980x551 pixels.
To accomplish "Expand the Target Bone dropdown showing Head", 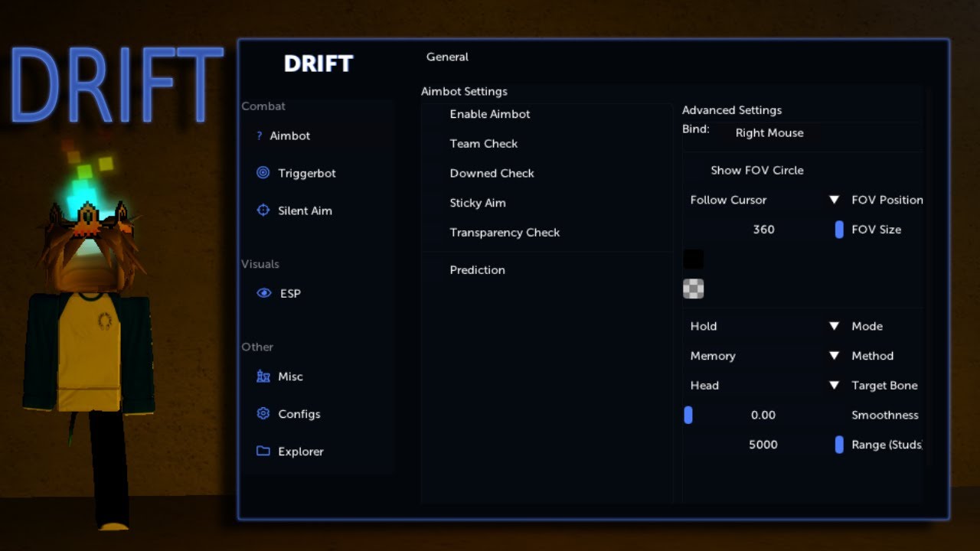I will pyautogui.click(x=764, y=386).
